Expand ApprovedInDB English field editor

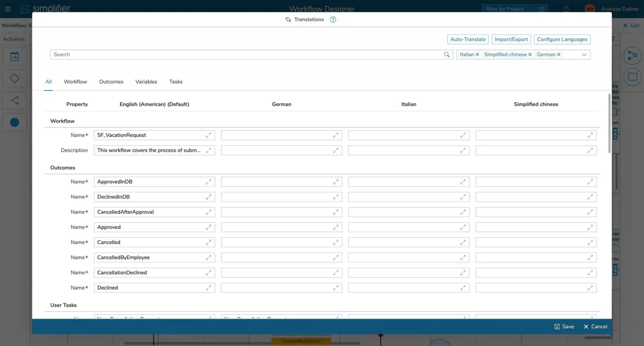208,182
